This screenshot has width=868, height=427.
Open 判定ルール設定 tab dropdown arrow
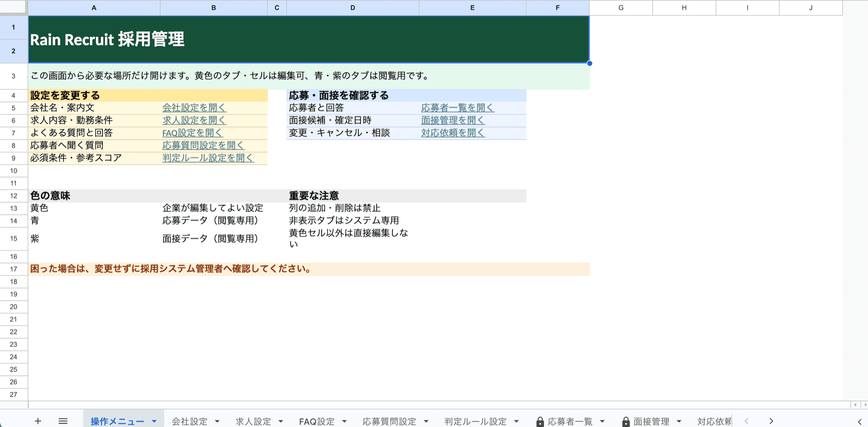tap(516, 421)
